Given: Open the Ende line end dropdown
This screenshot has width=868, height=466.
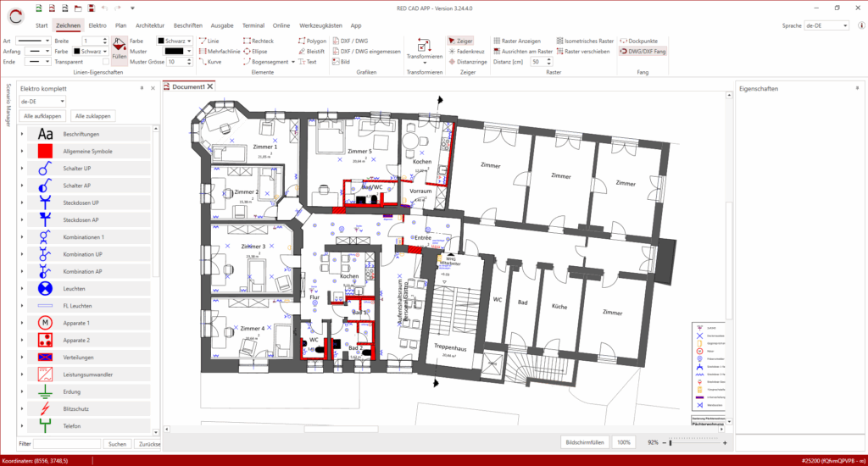Looking at the screenshot, I should point(39,62).
